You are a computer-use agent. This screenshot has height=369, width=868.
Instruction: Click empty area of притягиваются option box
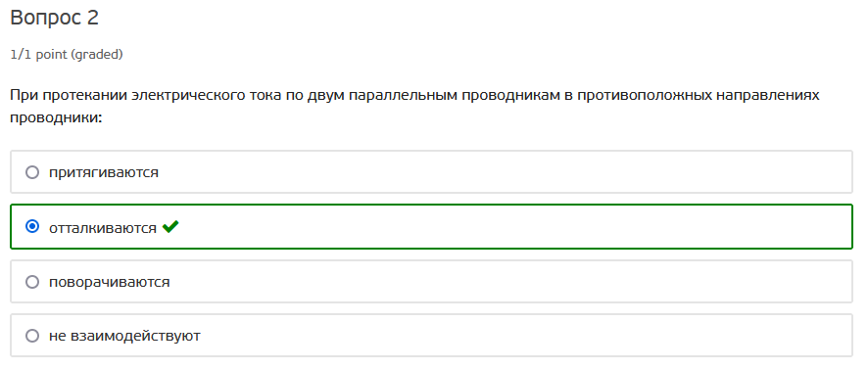(x=499, y=172)
